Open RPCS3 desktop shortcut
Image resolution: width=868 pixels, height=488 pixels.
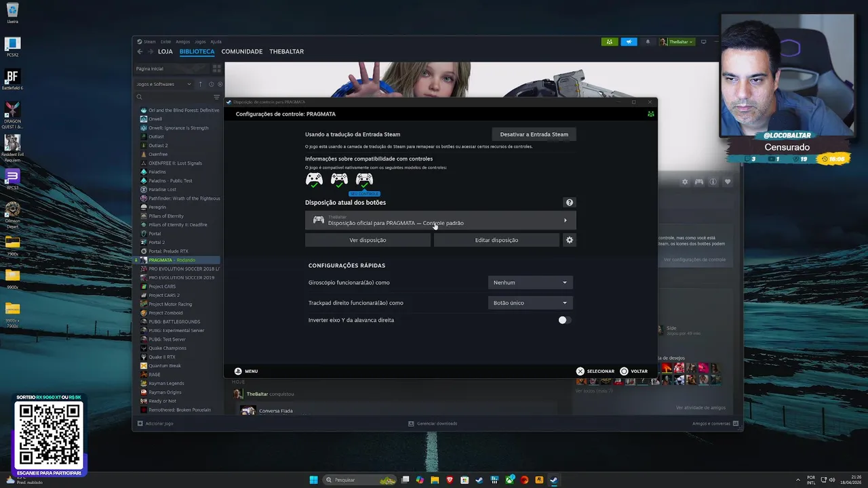tap(12, 178)
